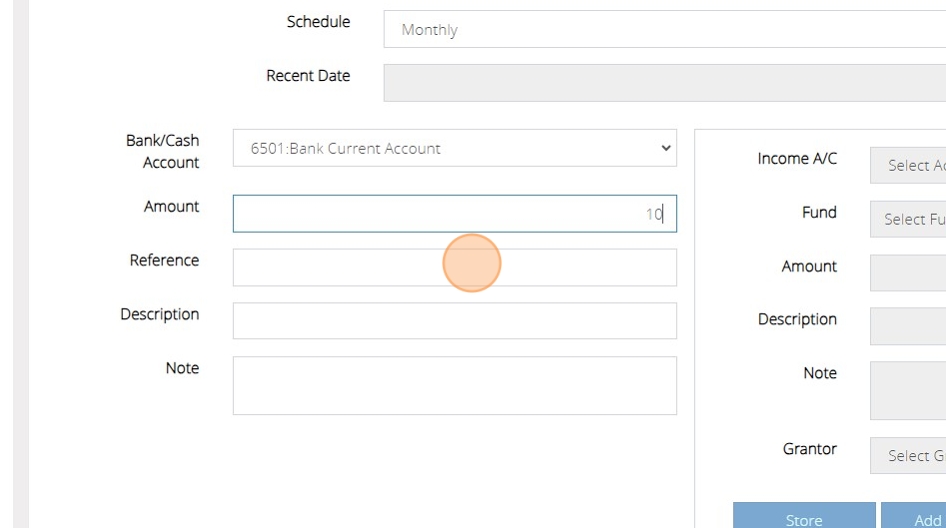Open the Income A/C account selector
Viewport: 946px width, 528px height.
click(x=908, y=165)
